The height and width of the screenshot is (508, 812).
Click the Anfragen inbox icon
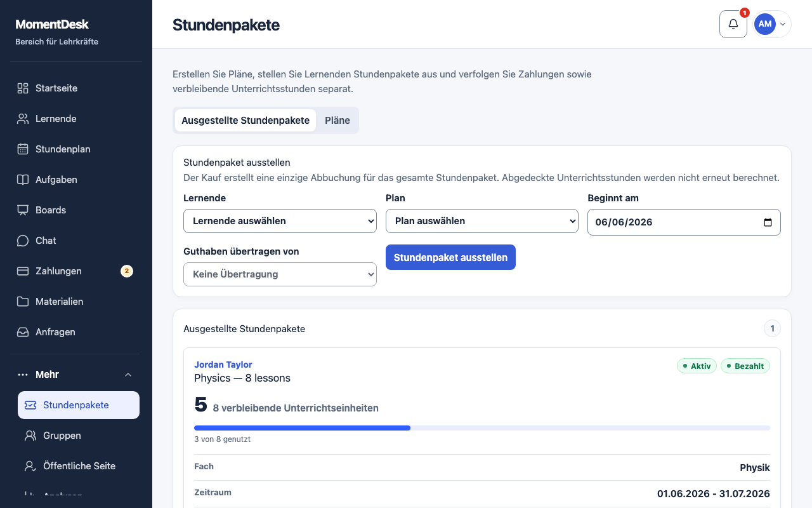[23, 332]
